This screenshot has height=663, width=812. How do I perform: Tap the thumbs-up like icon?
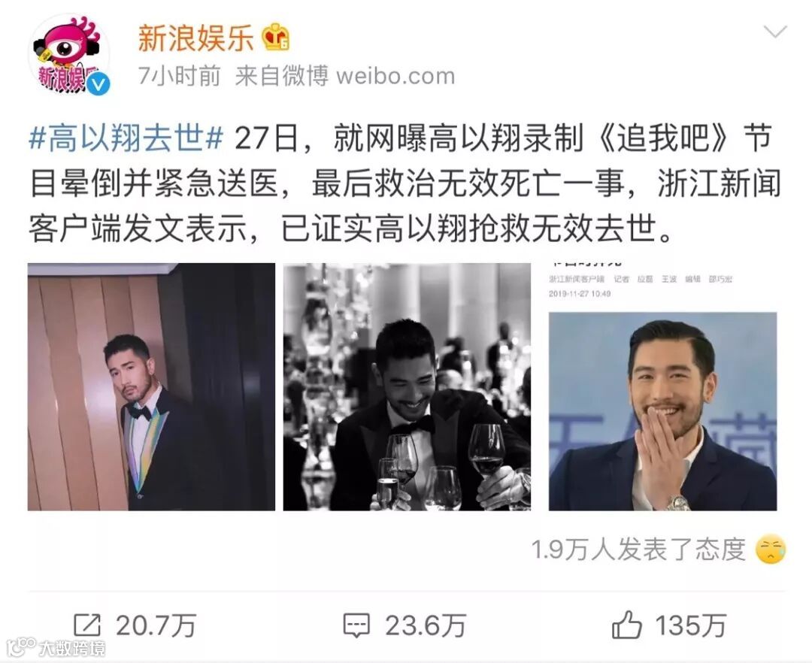[x=626, y=625]
